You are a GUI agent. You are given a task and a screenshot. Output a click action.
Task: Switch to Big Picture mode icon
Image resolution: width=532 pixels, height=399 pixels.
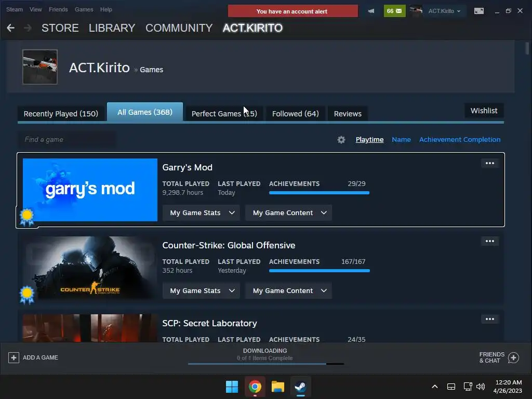coord(479,11)
